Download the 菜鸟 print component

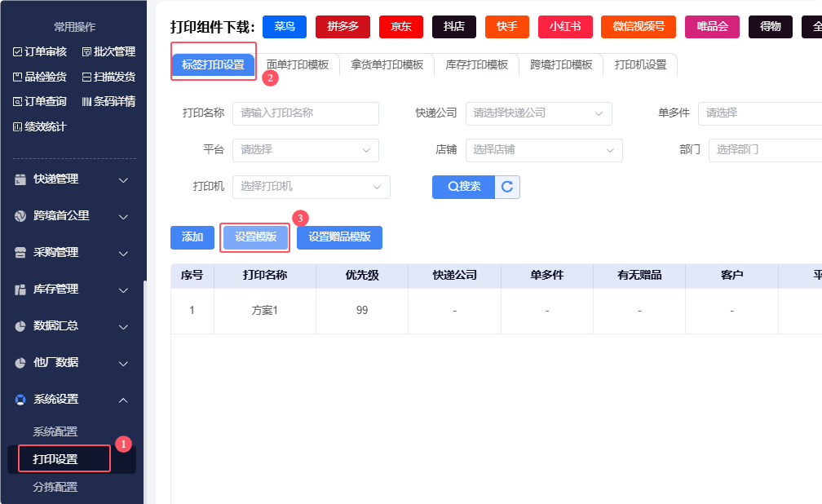tap(284, 27)
